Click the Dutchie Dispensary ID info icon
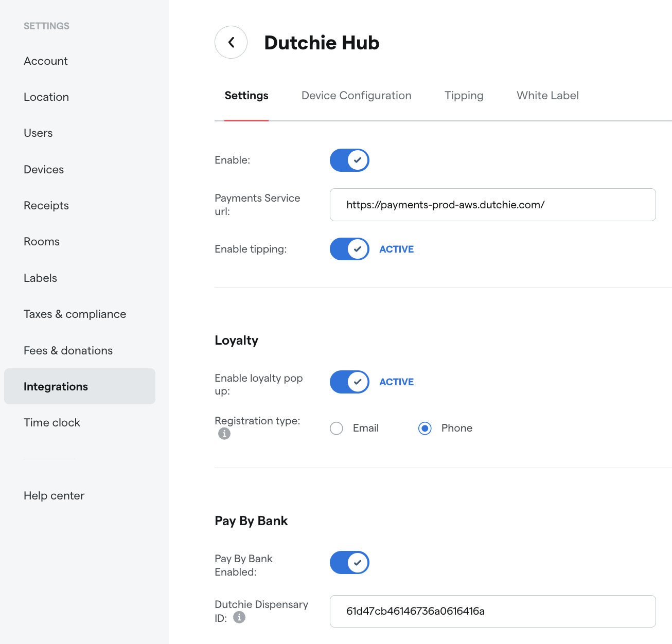This screenshot has width=672, height=644. coord(239,617)
